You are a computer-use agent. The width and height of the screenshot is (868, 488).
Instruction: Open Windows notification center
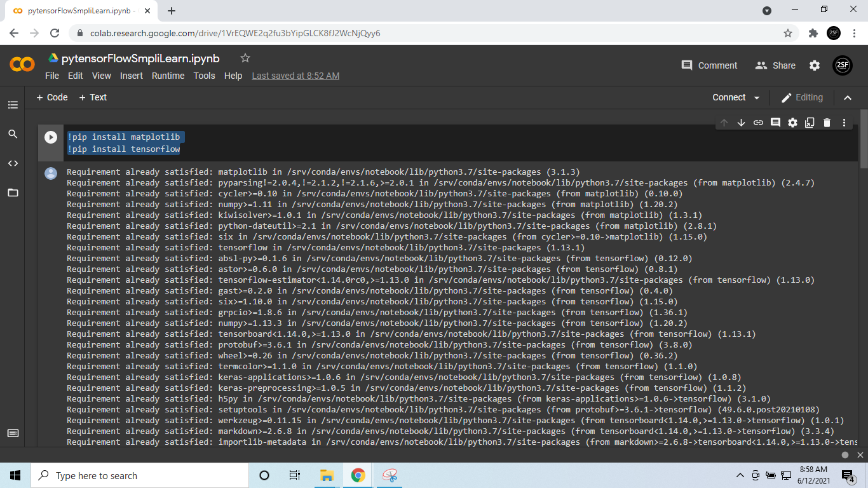tap(848, 475)
